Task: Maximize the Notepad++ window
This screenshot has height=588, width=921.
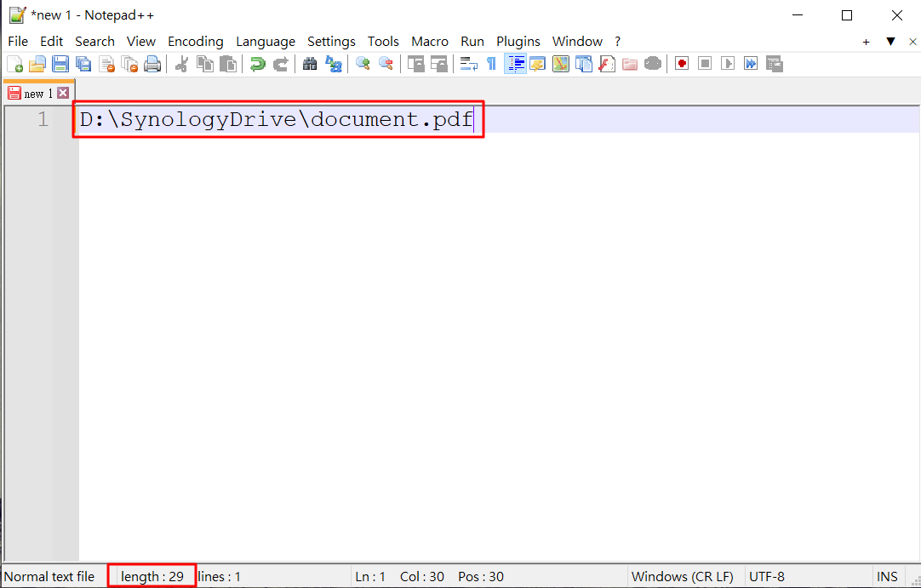Action: pos(846,15)
